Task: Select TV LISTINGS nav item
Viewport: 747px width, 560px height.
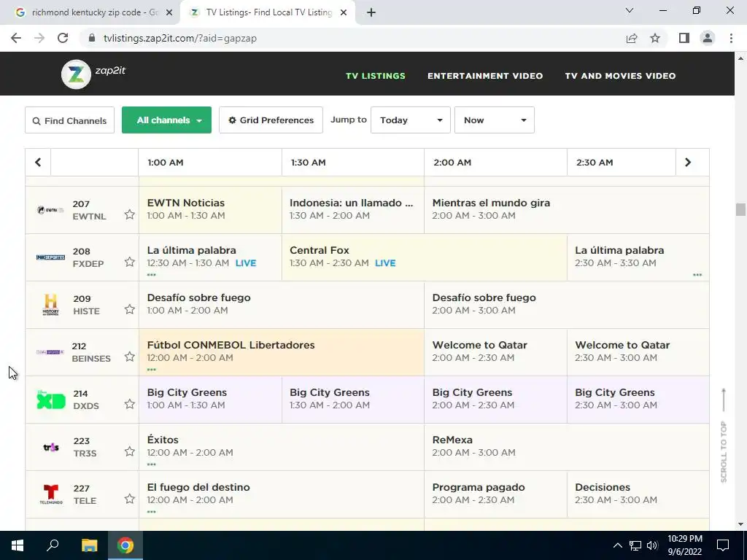Action: 376,76
